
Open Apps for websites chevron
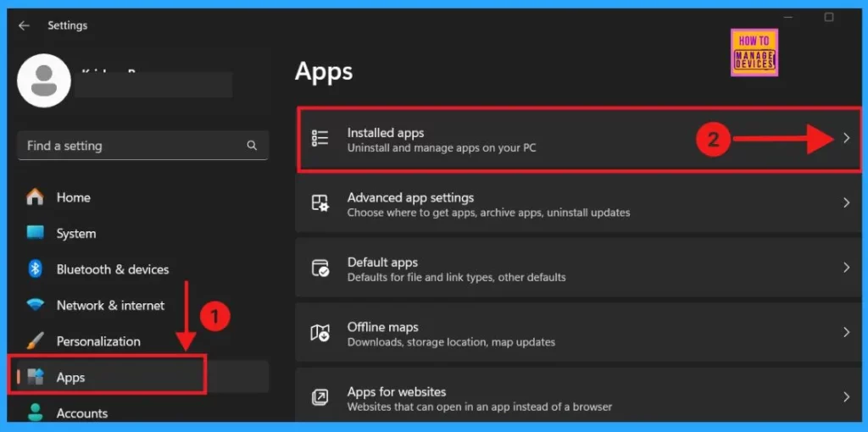pyautogui.click(x=846, y=396)
